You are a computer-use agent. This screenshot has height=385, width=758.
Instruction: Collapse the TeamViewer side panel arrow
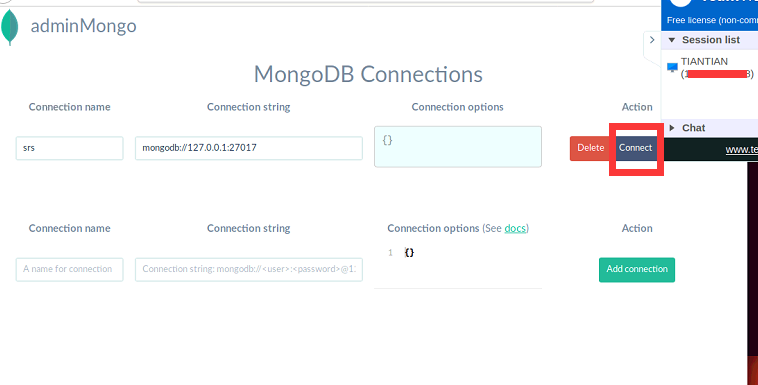[652, 40]
